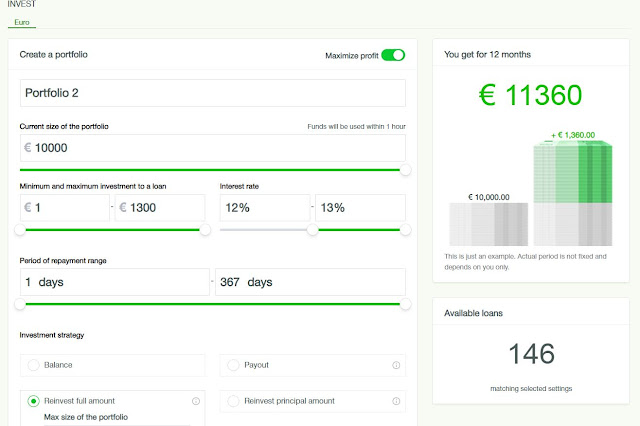Click the minimum repayment period slider handle
The height and width of the screenshot is (426, 640).
[20, 304]
